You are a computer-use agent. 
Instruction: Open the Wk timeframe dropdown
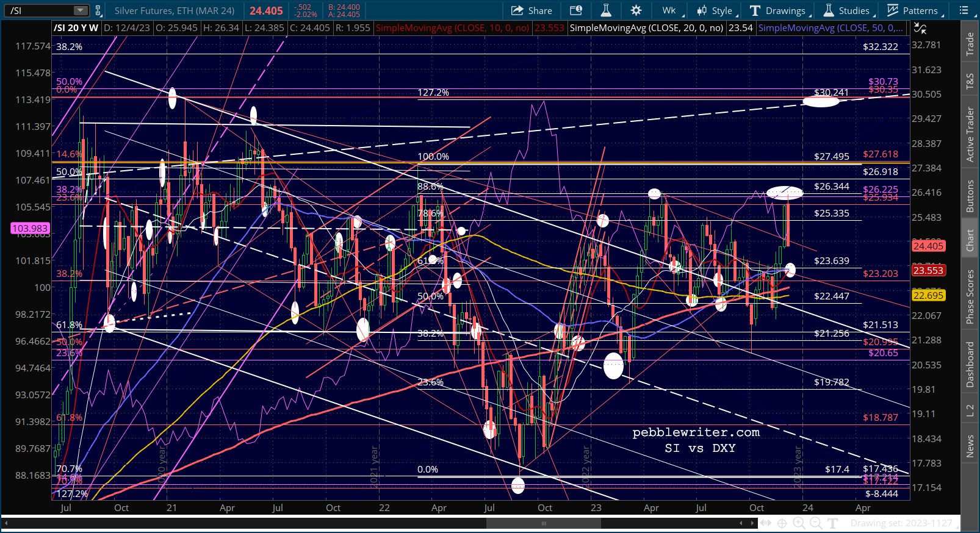pos(672,10)
